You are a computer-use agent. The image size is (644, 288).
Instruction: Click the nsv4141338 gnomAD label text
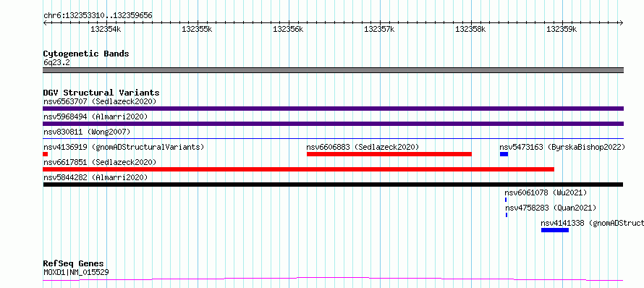point(592,223)
